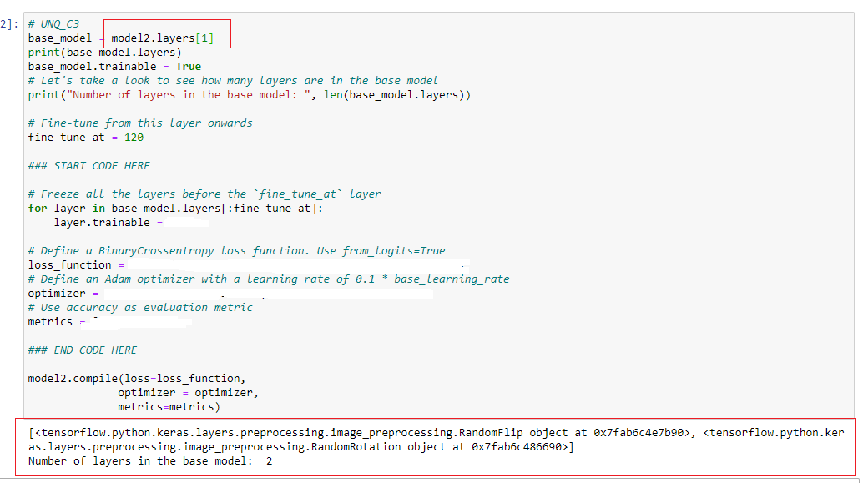The height and width of the screenshot is (483, 868).
Task: Click the cell execution prompt number
Action: point(8,23)
